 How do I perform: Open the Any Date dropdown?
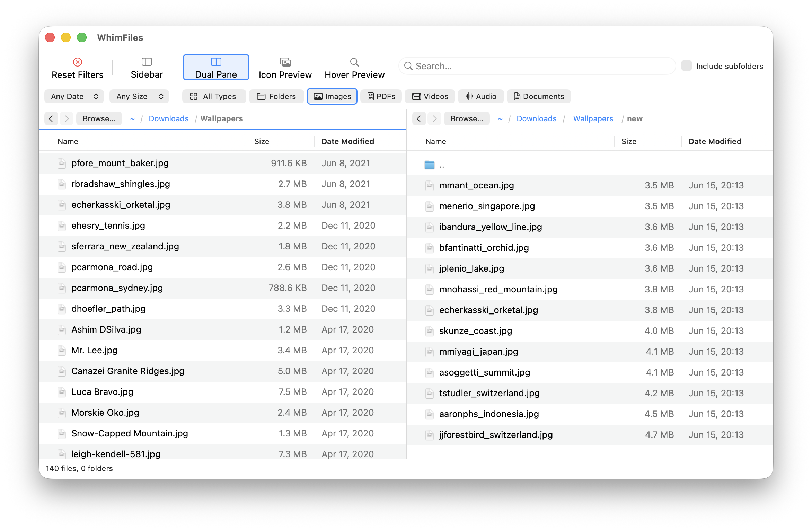click(74, 96)
